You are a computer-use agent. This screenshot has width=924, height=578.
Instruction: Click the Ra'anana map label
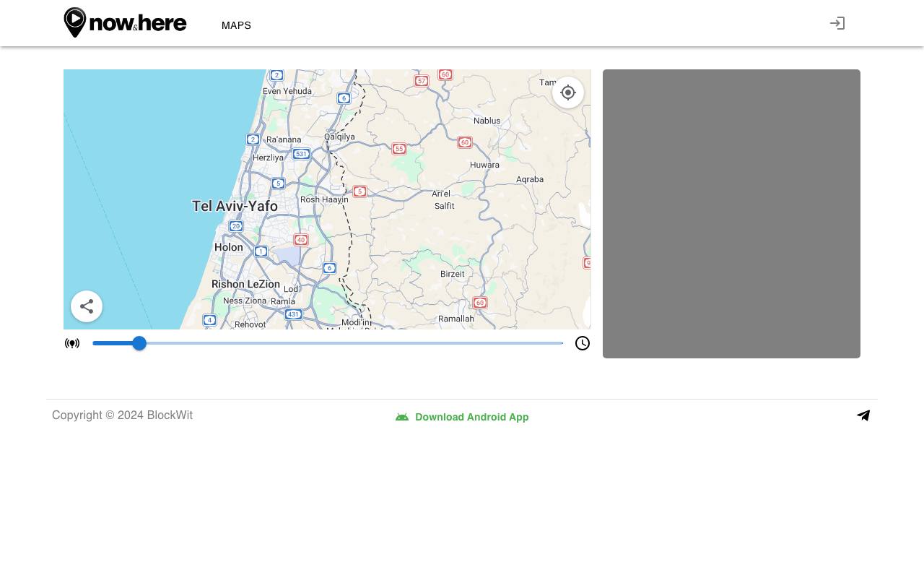tap(284, 139)
